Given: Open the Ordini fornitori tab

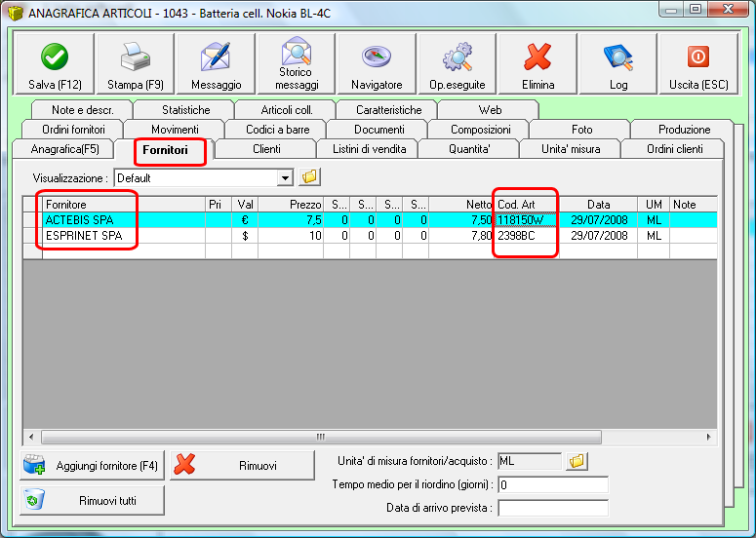Looking at the screenshot, I should click(x=73, y=129).
